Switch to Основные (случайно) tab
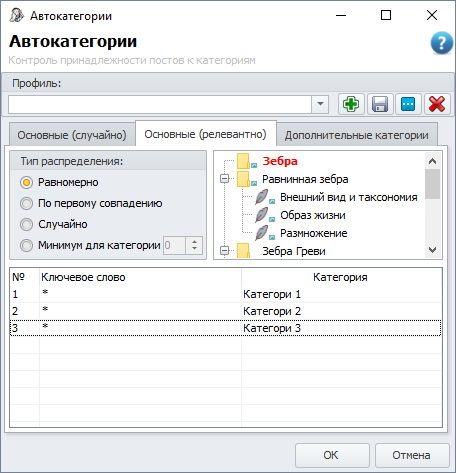Screen dimensions: 456x473 pyautogui.click(x=72, y=135)
